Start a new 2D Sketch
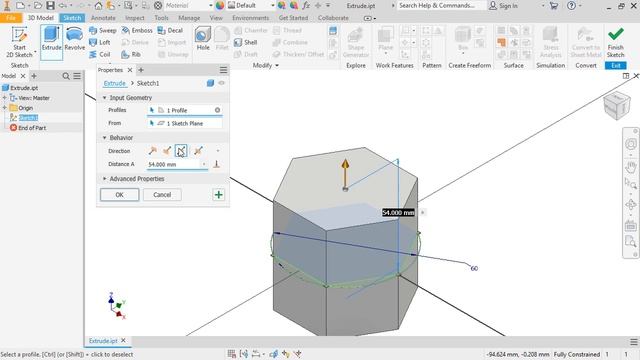640x360 pixels. [x=19, y=42]
